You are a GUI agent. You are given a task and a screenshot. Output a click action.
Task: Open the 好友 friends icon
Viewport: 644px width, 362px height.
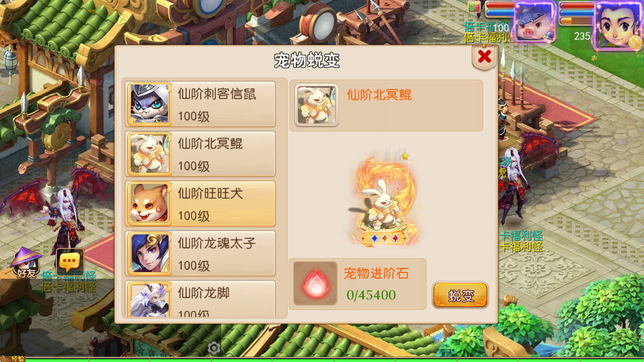tap(26, 263)
